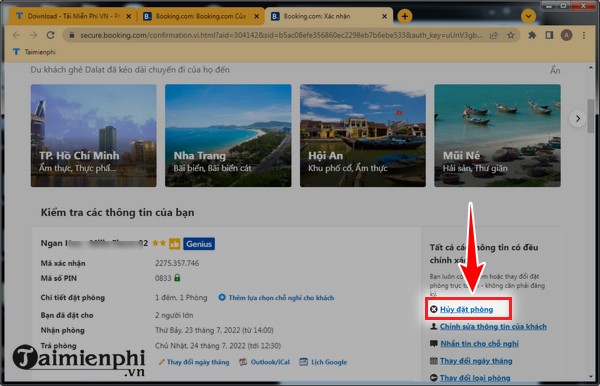Click Nhắn tin cho chỗ nghỉ
Image resolution: width=600 pixels, height=386 pixels.
click(x=479, y=344)
